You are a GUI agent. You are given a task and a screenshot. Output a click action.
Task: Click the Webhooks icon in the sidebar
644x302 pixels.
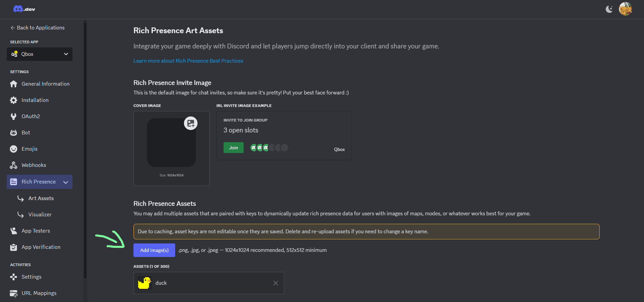pos(14,165)
